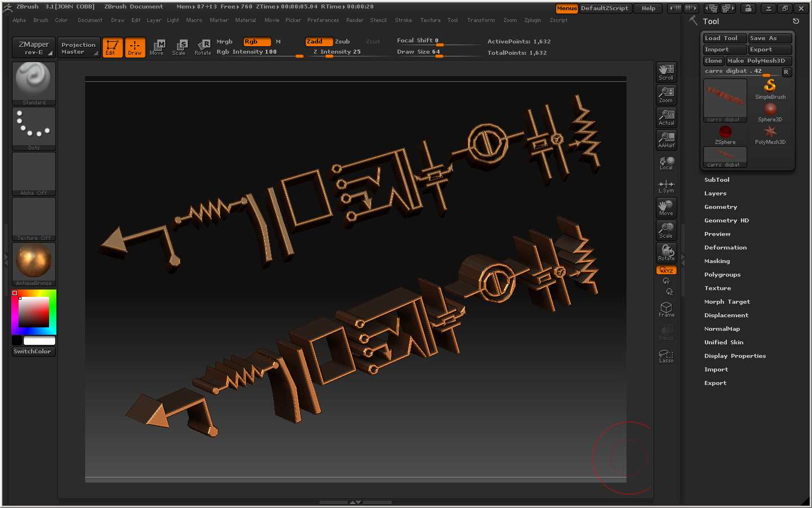Toggle L.Sym local symmetry
Image resolution: width=812 pixels, height=508 pixels.
point(667,186)
